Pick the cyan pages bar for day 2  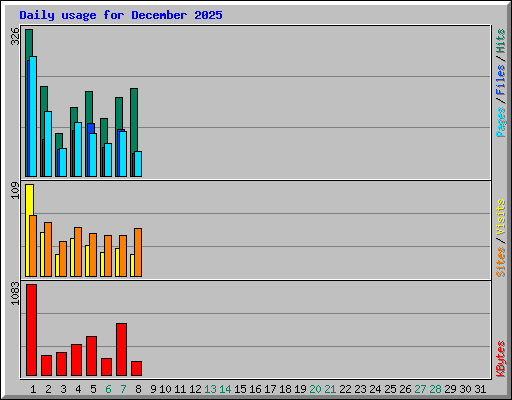click(x=48, y=144)
